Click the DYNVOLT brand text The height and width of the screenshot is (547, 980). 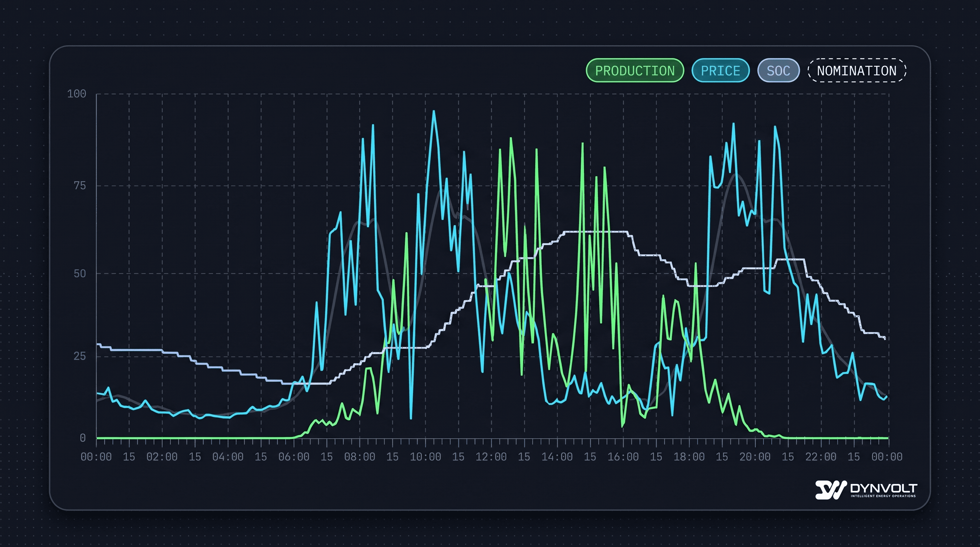point(884,488)
